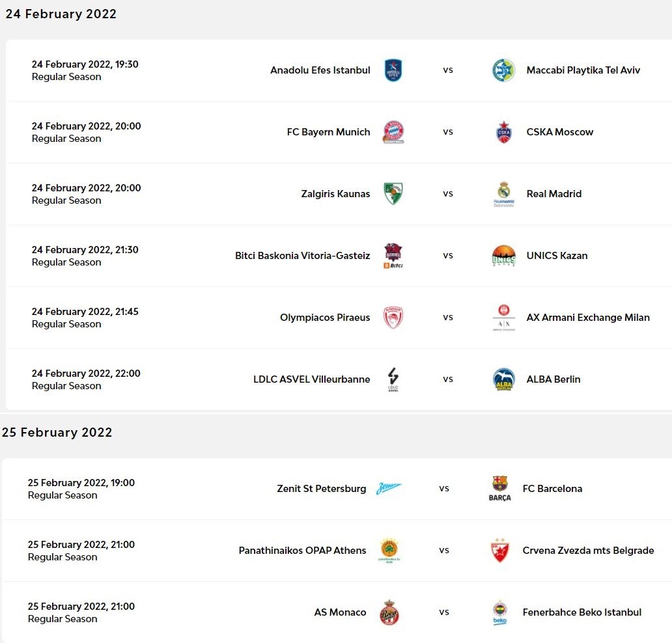
Task: Click the Maccabi Playtika Tel Aviv logo
Action: [x=503, y=70]
